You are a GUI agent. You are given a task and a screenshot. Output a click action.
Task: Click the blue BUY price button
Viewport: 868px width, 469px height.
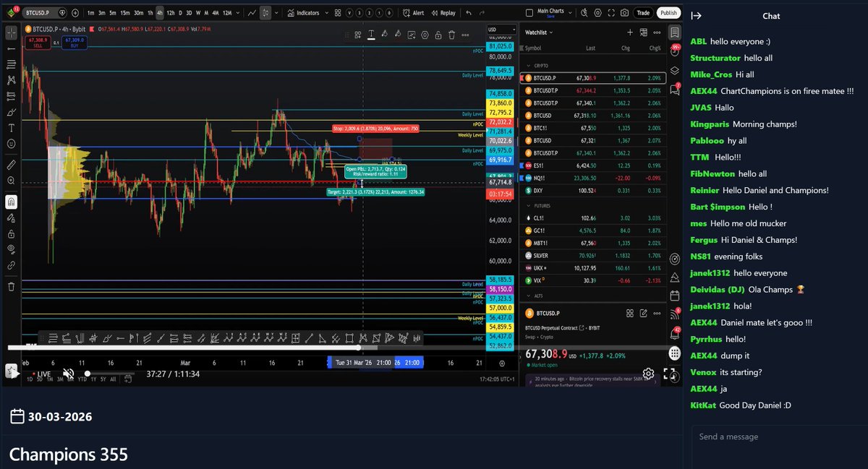pyautogui.click(x=74, y=43)
